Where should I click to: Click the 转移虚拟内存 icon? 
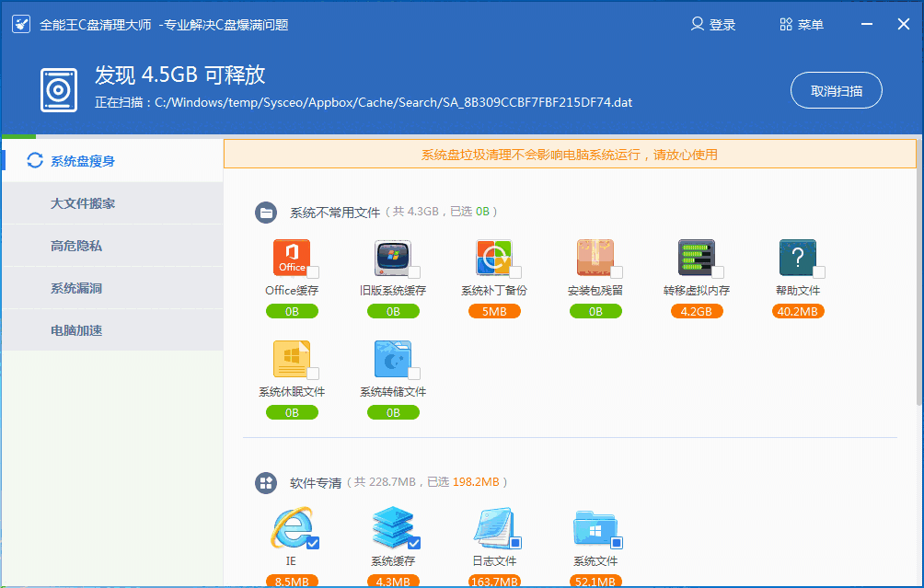(697, 258)
